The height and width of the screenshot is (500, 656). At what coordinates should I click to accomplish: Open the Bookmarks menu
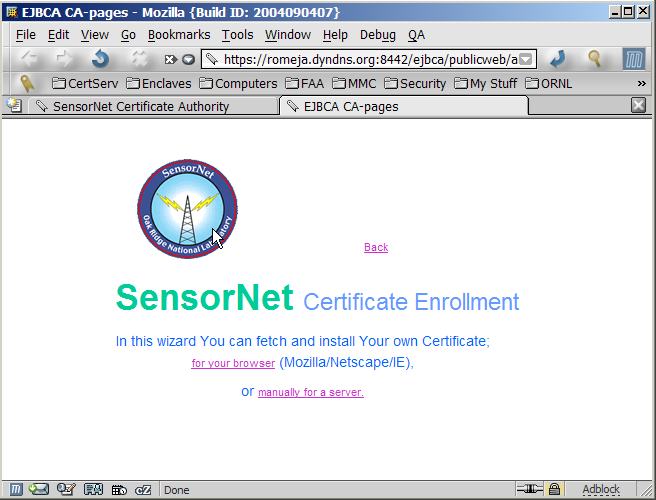coord(179,35)
